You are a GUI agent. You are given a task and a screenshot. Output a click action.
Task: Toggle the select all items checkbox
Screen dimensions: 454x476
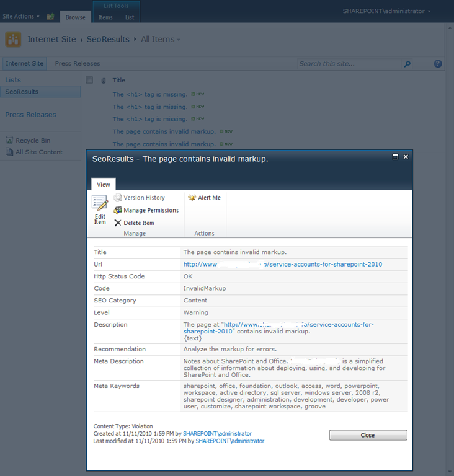click(89, 80)
